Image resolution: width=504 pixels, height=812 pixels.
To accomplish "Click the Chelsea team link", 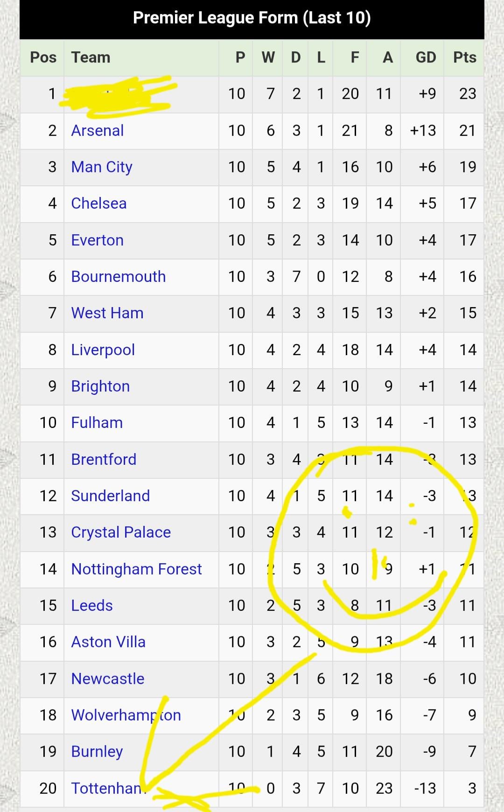I will point(99,203).
